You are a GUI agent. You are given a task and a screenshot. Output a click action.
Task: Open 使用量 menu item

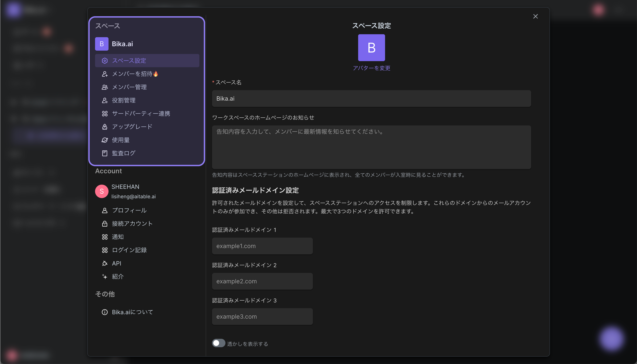147,140
